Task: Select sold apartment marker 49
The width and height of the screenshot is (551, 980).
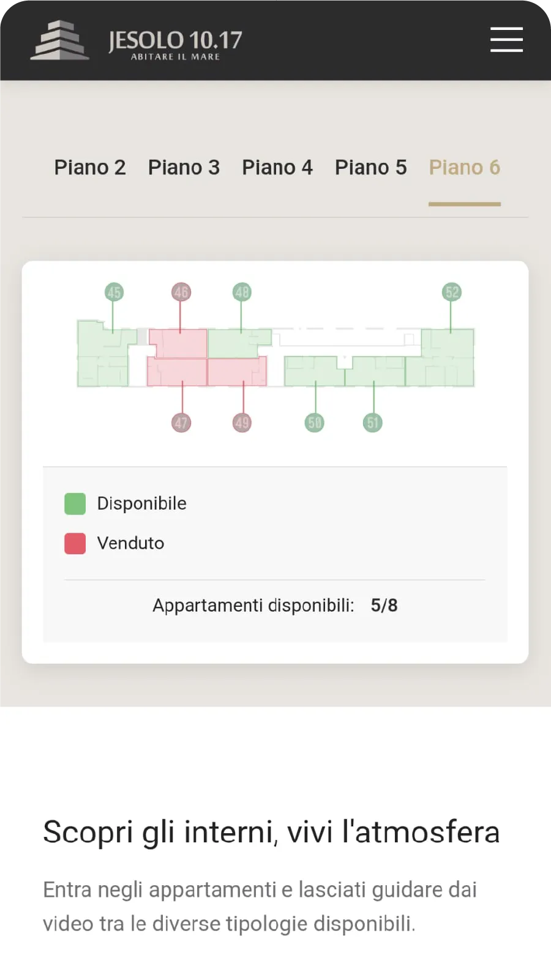Action: tap(242, 422)
